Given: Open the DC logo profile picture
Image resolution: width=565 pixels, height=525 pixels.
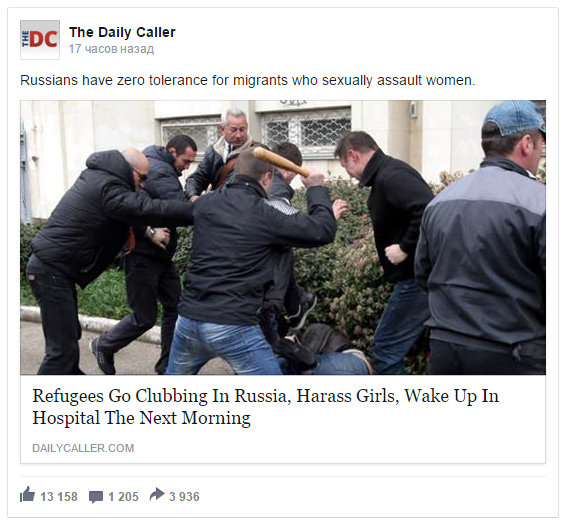Looking at the screenshot, I should point(40,40).
